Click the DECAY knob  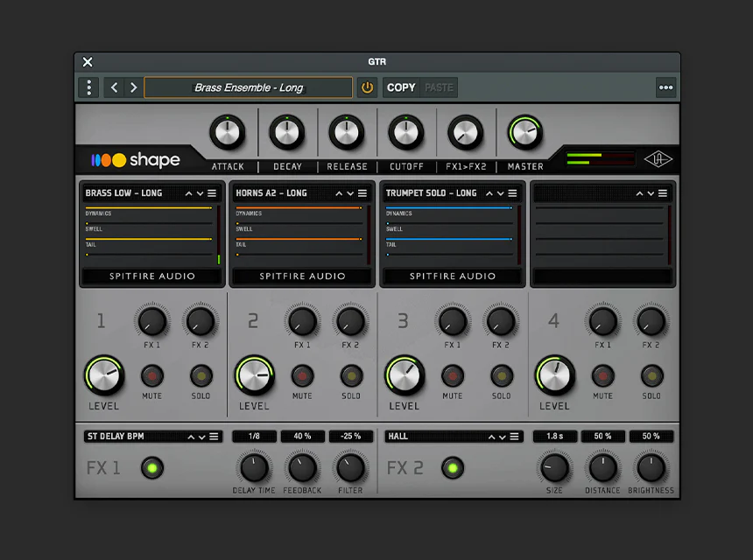click(x=287, y=132)
